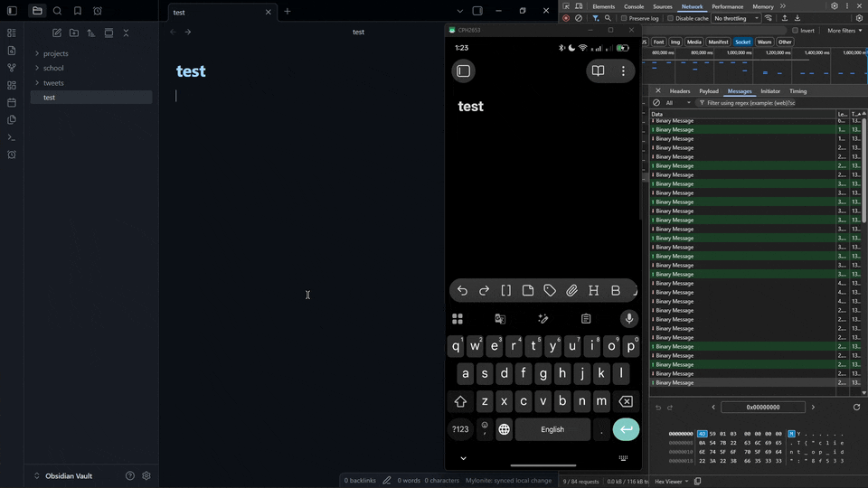The height and width of the screenshot is (488, 868).
Task: Switch to the Sources tab
Action: click(662, 6)
